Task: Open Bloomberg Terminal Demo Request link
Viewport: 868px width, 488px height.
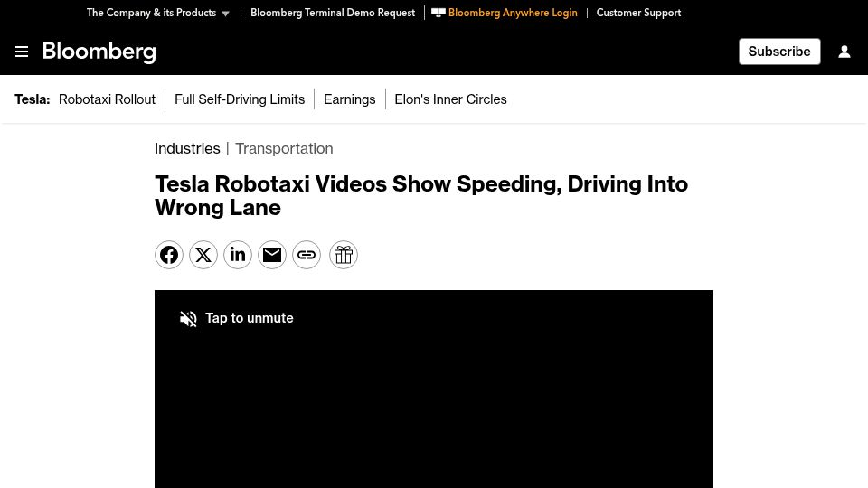Action: (333, 13)
